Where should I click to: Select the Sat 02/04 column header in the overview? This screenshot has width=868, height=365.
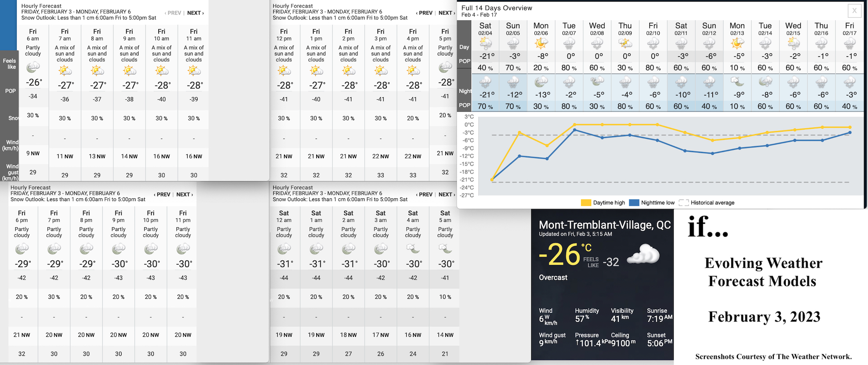click(485, 29)
